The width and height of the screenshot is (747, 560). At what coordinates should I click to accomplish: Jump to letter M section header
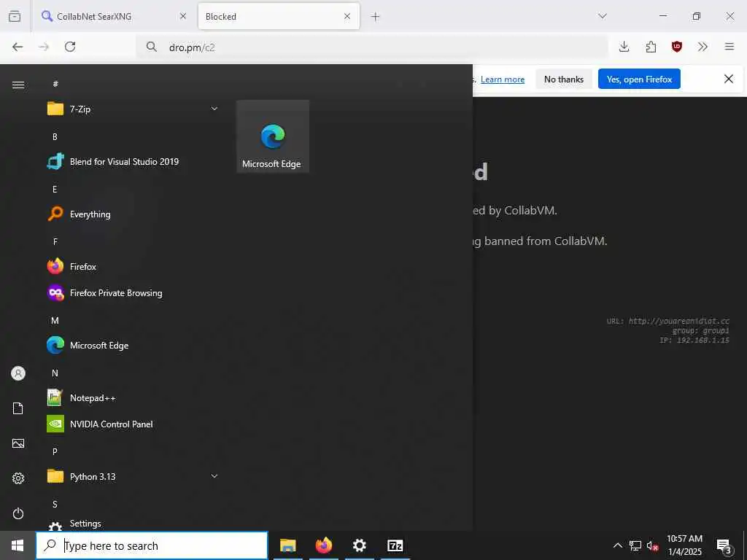coord(55,321)
